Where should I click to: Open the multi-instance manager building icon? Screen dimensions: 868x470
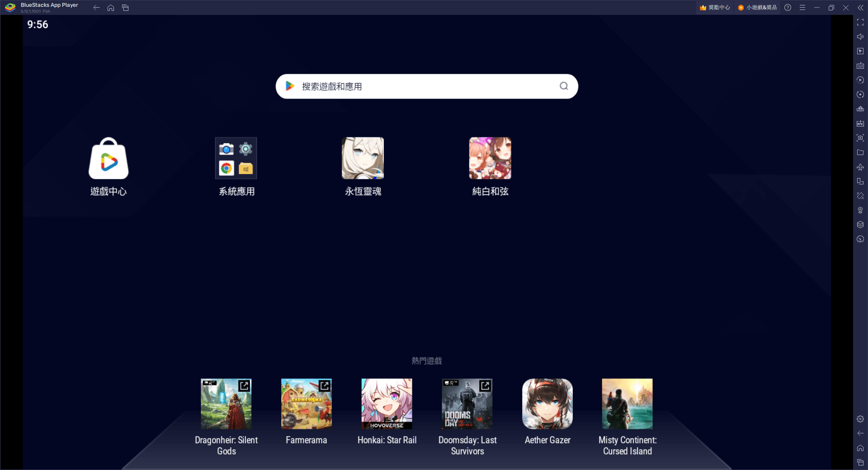(x=860, y=109)
